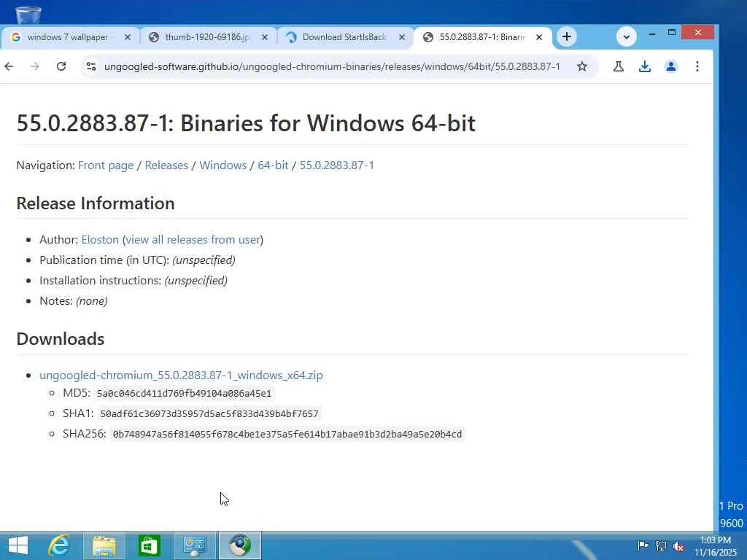Launch Internet Explorer from taskbar
This screenshot has height=560, width=747.
click(59, 545)
